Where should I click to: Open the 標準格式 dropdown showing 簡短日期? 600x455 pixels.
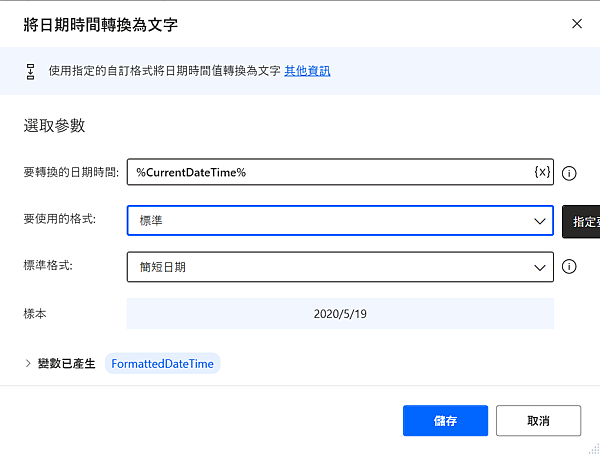pos(340,266)
